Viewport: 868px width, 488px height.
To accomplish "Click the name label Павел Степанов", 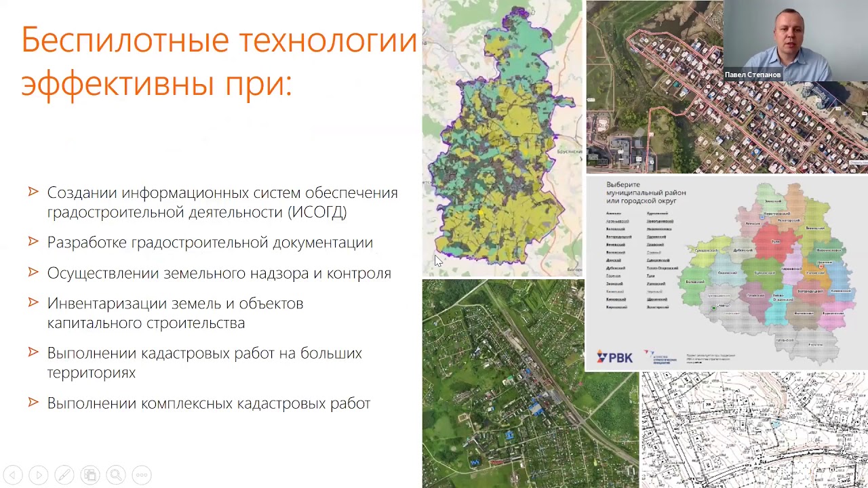I will [753, 75].
